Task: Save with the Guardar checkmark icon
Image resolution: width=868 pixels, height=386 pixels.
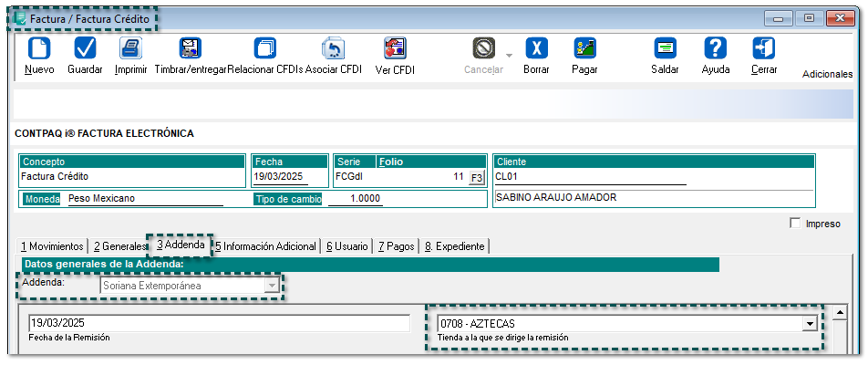Action: click(85, 48)
